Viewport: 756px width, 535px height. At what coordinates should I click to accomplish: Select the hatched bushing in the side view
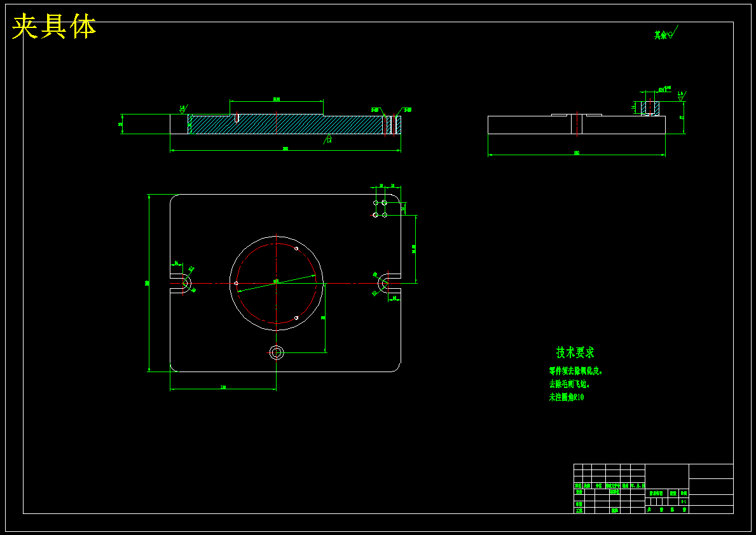tap(650, 108)
